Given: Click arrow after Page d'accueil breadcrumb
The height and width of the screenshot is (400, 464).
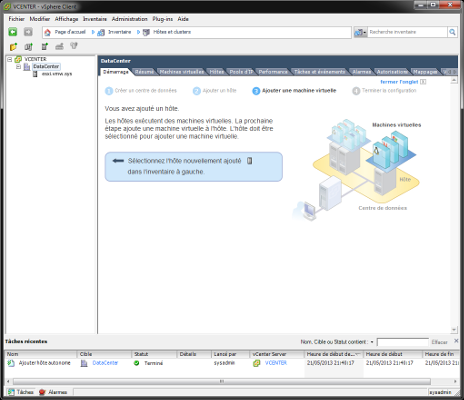Looking at the screenshot, I should click(93, 32).
